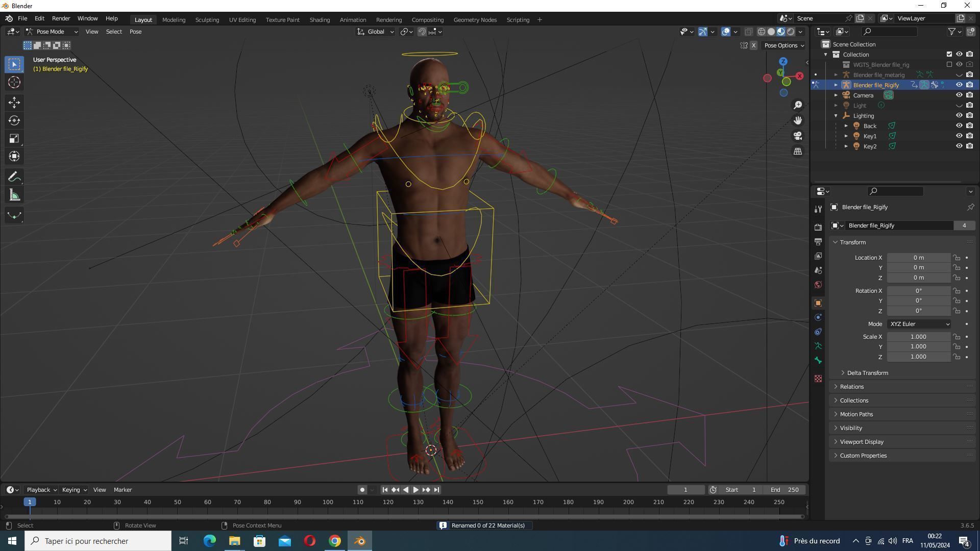Open Pose Options popover

click(x=783, y=45)
